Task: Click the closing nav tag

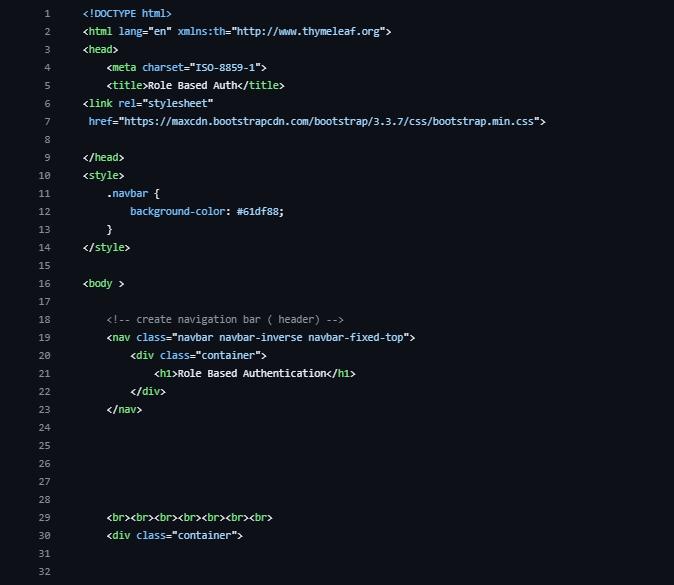Action: point(124,410)
